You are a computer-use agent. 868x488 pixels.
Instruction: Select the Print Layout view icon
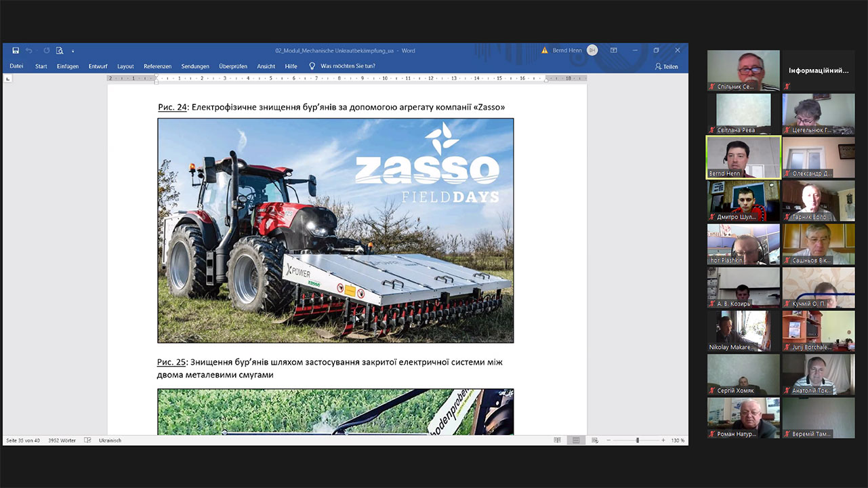point(575,441)
